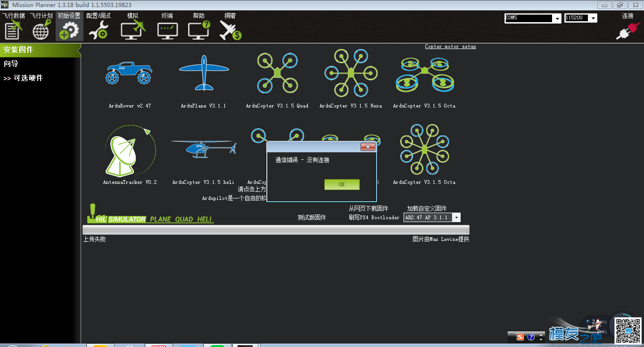Choose the ArduPlane V3.1.1 airplane icon
The height and width of the screenshot is (347, 644).
pyautogui.click(x=204, y=72)
